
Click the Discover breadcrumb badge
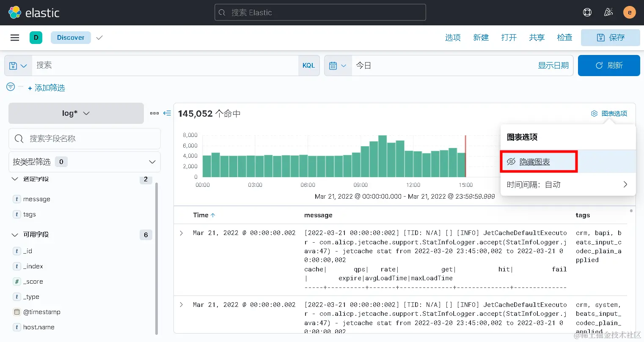tap(71, 38)
